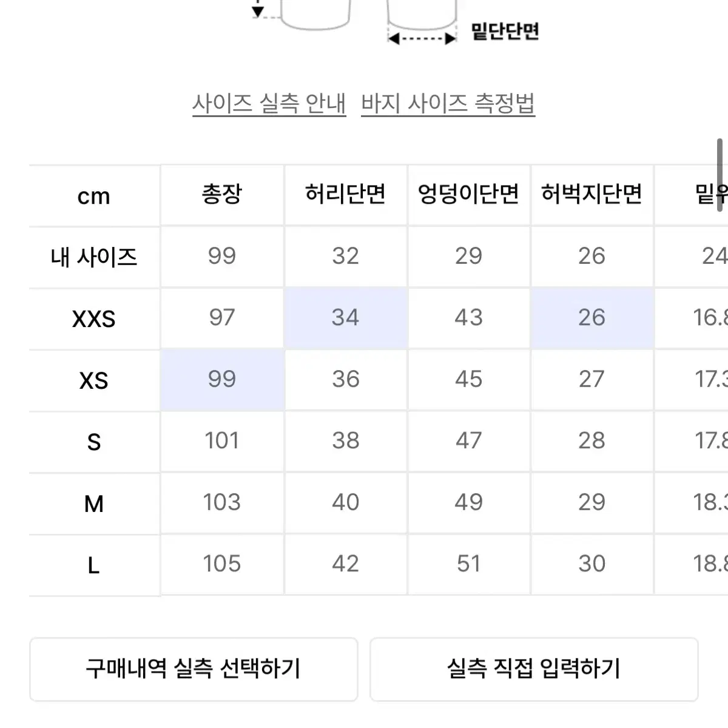Select the S size row label
Screen dimensions: 728x728
[x=94, y=441]
